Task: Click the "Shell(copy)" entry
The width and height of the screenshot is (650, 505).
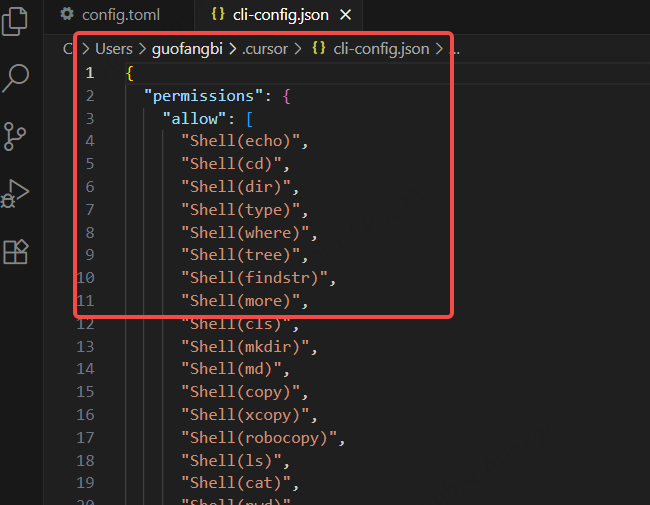Action: pyautogui.click(x=240, y=392)
